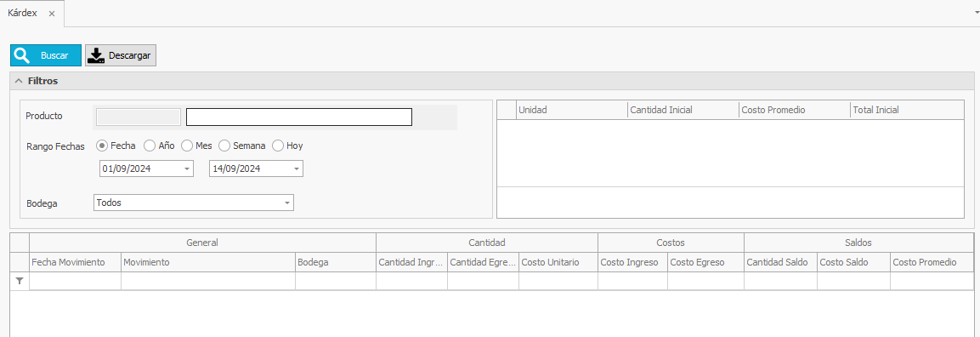
Task: Switch to the Kárdex tab
Action: tap(22, 13)
